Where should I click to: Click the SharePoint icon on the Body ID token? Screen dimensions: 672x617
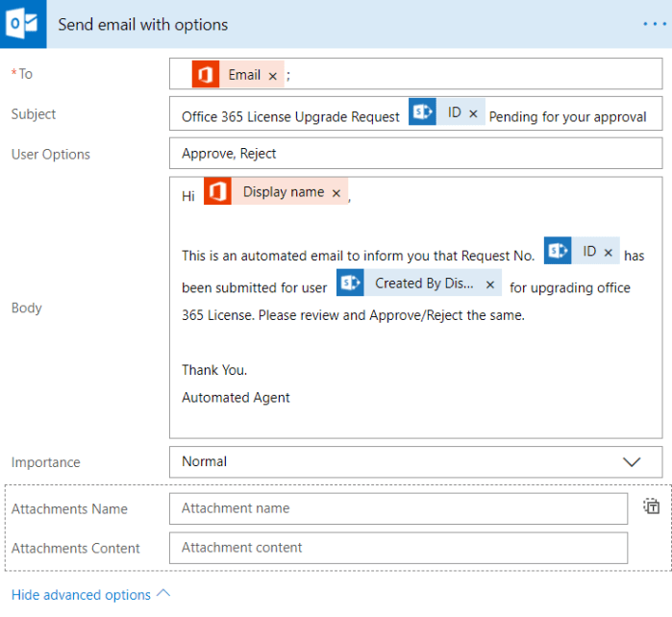pos(557,252)
